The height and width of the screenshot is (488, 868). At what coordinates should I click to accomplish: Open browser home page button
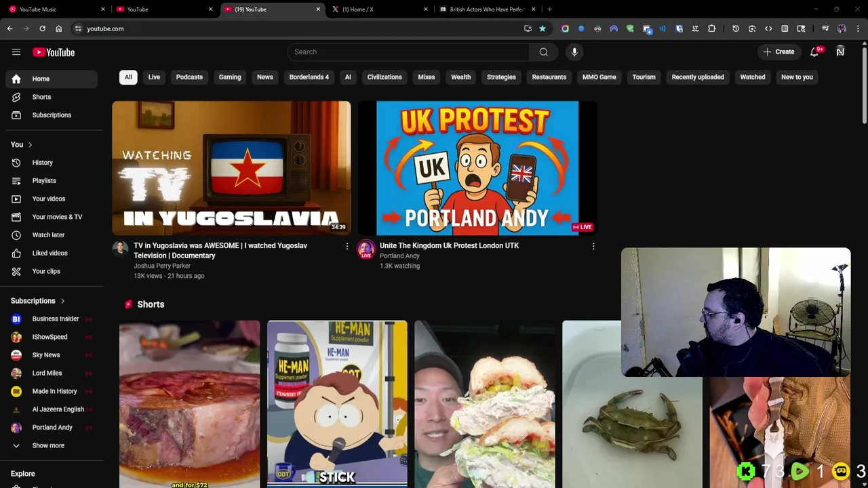(58, 28)
